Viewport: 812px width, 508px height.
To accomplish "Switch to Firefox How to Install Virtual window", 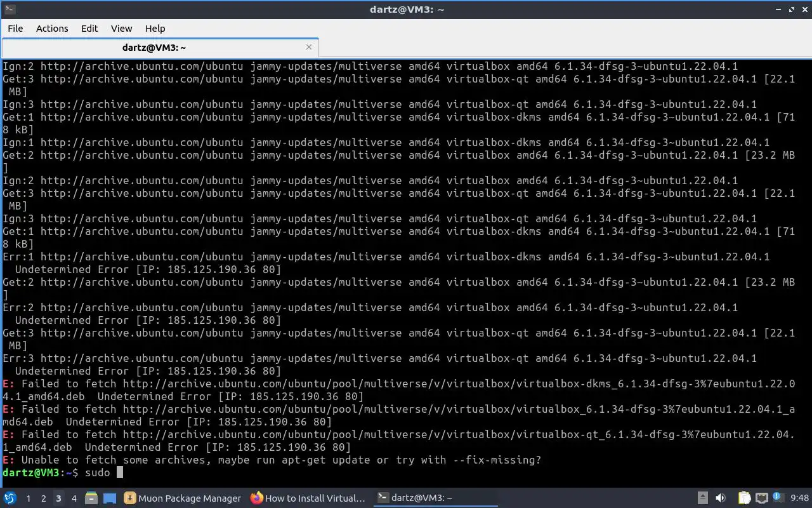I will coord(309,498).
